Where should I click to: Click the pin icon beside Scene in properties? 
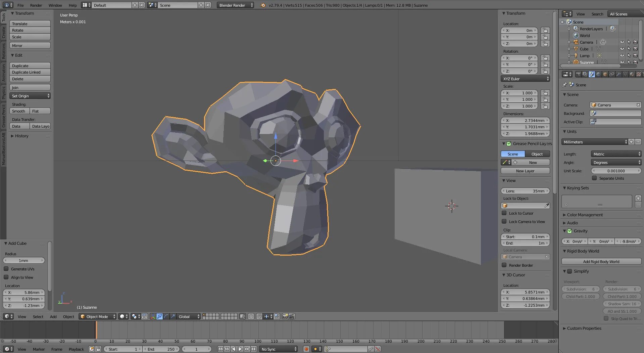564,85
